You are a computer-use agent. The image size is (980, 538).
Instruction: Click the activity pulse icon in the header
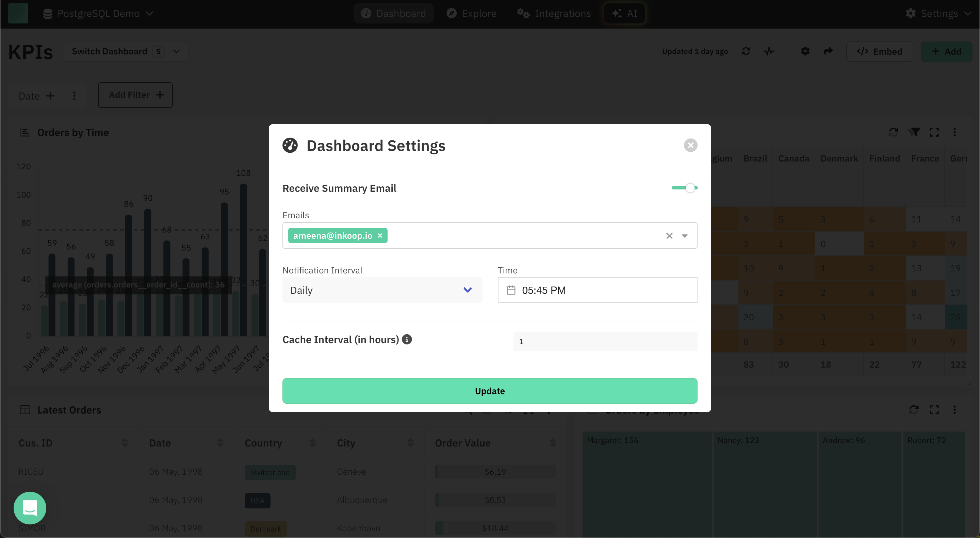768,51
